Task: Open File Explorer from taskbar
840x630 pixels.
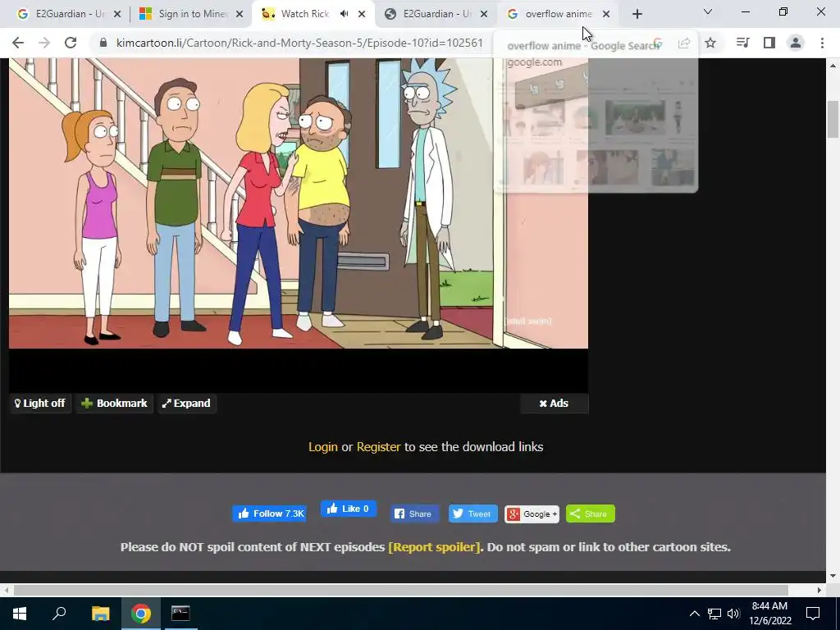Action: pyautogui.click(x=100, y=614)
